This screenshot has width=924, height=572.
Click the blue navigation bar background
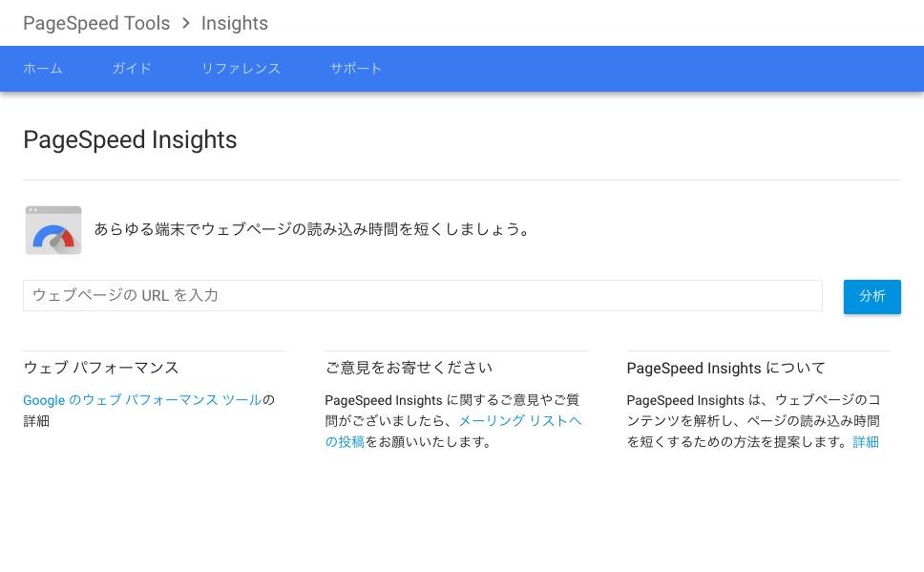click(648, 69)
